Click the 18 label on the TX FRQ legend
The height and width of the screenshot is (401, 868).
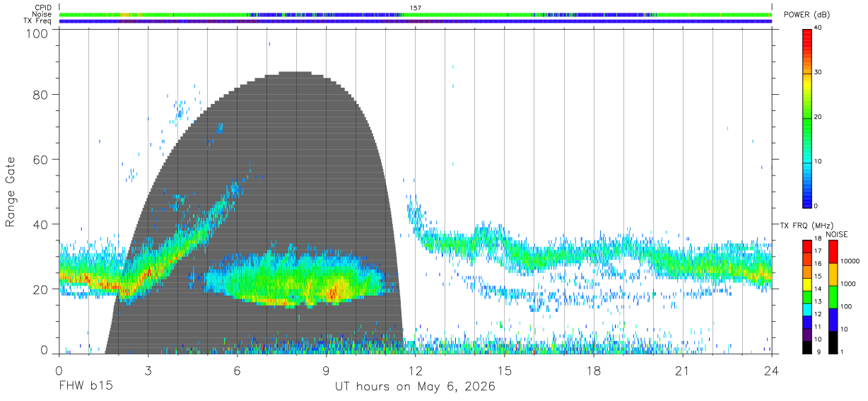pyautogui.click(x=818, y=238)
